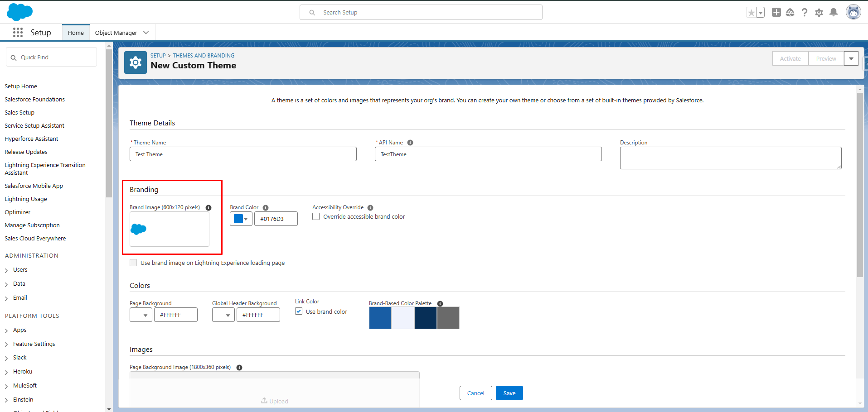Select the light lavender palette swatch
Screen dimensions: 868x412
click(x=403, y=318)
